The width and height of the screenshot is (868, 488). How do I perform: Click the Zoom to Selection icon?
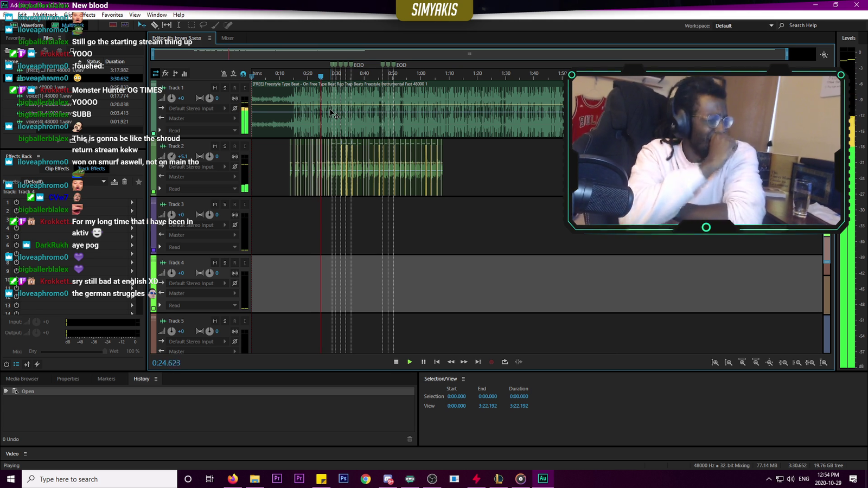[x=810, y=362]
